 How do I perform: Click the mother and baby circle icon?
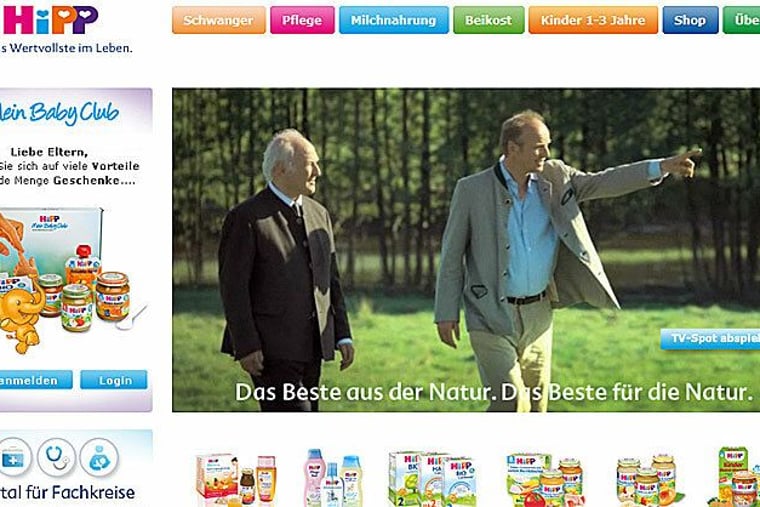pos(99,457)
